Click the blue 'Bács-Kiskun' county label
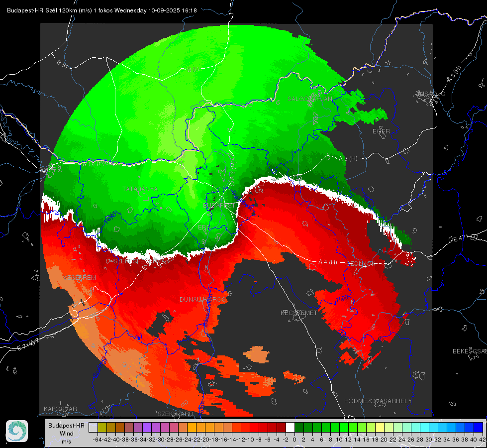Viewport: 487px width, 448px height. point(207,310)
